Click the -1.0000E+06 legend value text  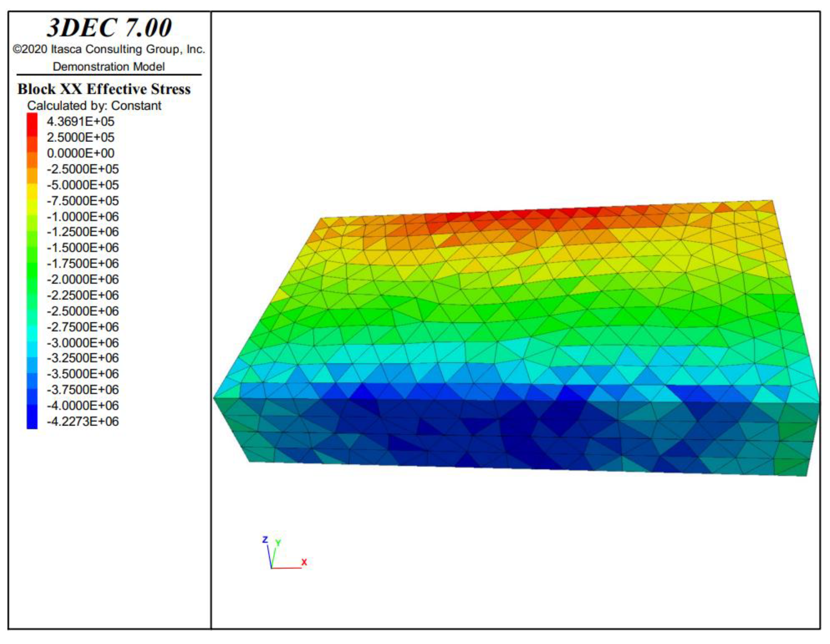pos(83,216)
